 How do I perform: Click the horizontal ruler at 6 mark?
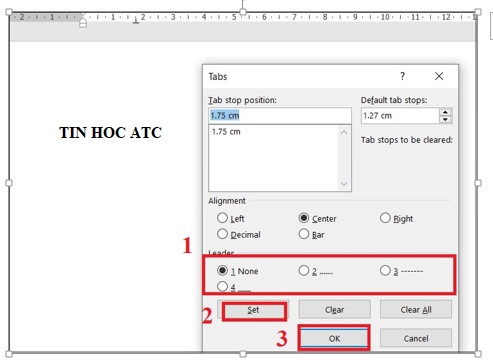[x=264, y=17]
